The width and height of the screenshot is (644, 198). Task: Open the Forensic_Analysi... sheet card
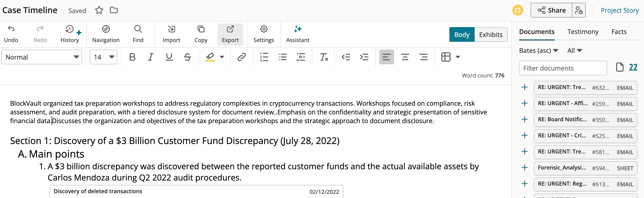tap(585, 168)
